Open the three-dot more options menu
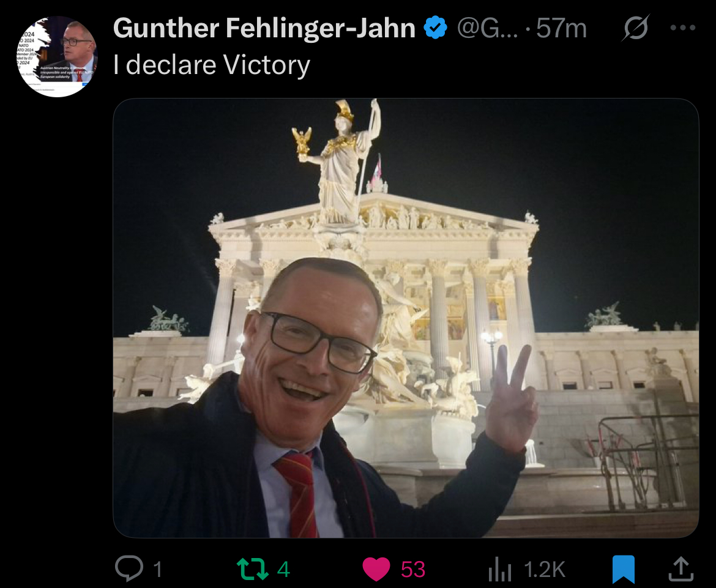This screenshot has width=716, height=588. tap(683, 28)
